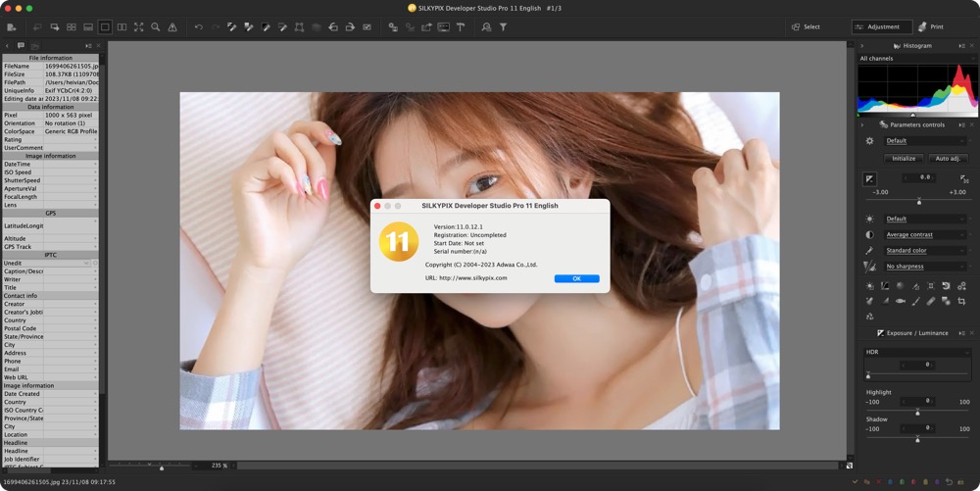Select the thumbnail grid view icon

[72, 26]
